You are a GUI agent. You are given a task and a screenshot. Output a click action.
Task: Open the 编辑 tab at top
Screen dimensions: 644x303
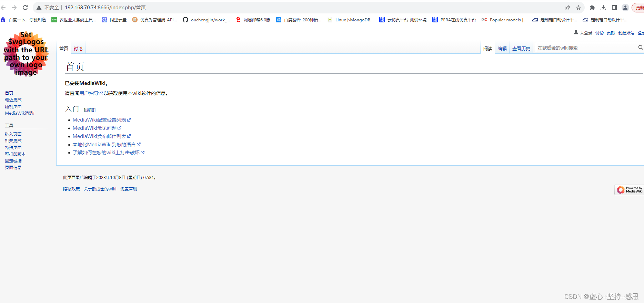502,49
